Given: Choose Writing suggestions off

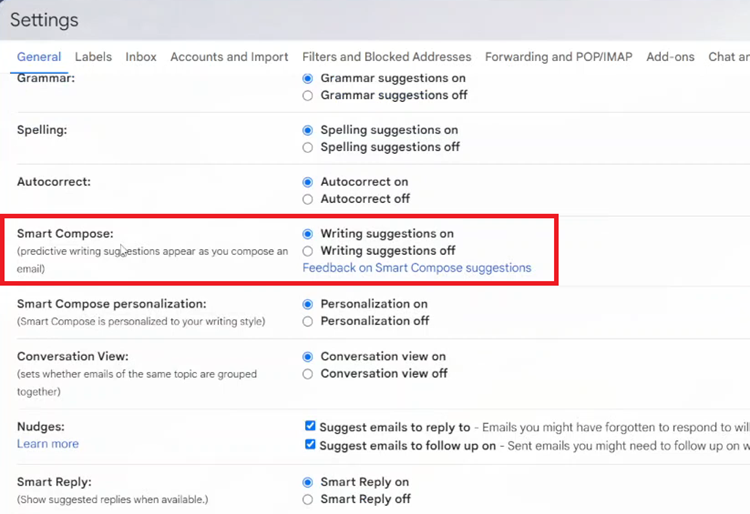Looking at the screenshot, I should [x=308, y=251].
